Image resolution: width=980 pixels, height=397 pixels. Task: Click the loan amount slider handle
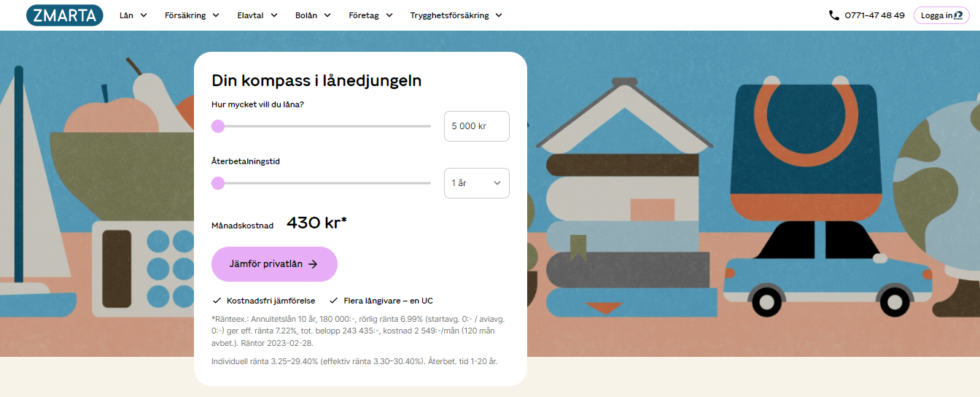tap(218, 126)
